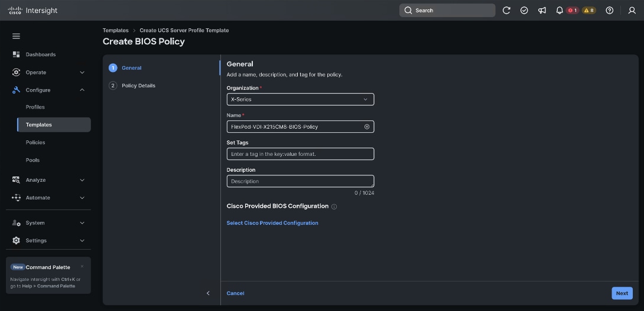The width and height of the screenshot is (644, 311).
Task: Click the '0 / 1024' character counter
Action: (x=365, y=193)
